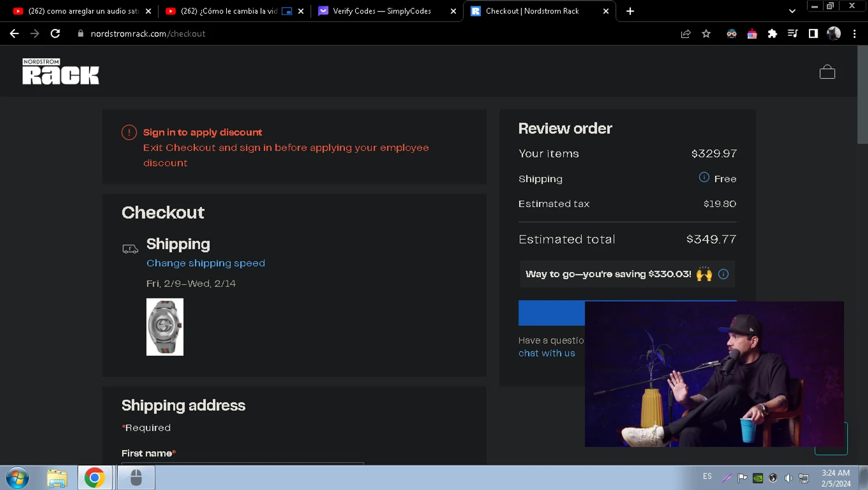Click the mouse application in the taskbar

click(136, 478)
